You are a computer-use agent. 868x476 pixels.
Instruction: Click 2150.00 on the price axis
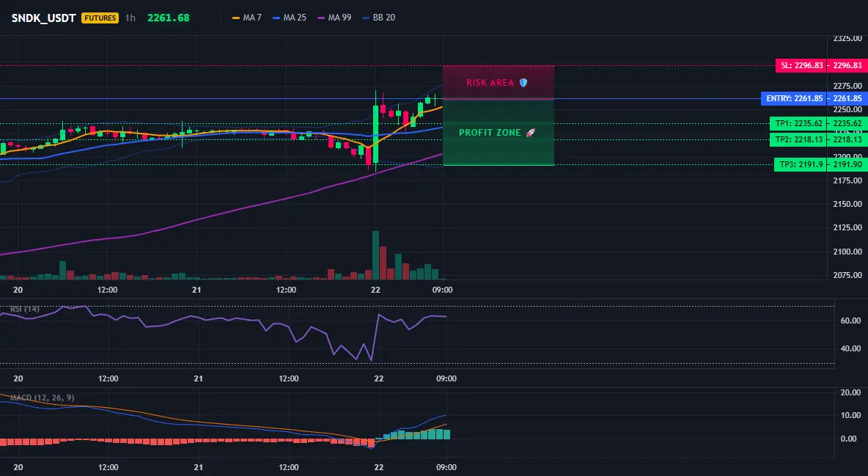coord(847,204)
